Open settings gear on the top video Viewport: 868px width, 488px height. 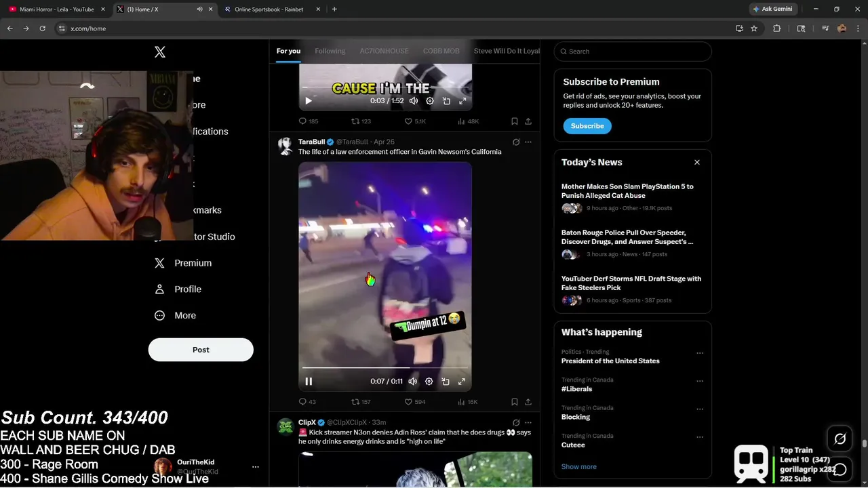(x=429, y=101)
